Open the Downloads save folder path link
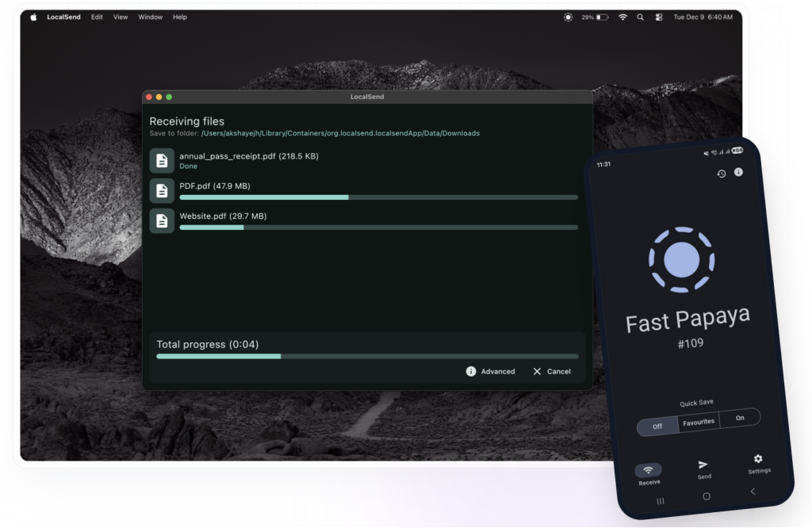This screenshot has width=812, height=532. [x=340, y=133]
